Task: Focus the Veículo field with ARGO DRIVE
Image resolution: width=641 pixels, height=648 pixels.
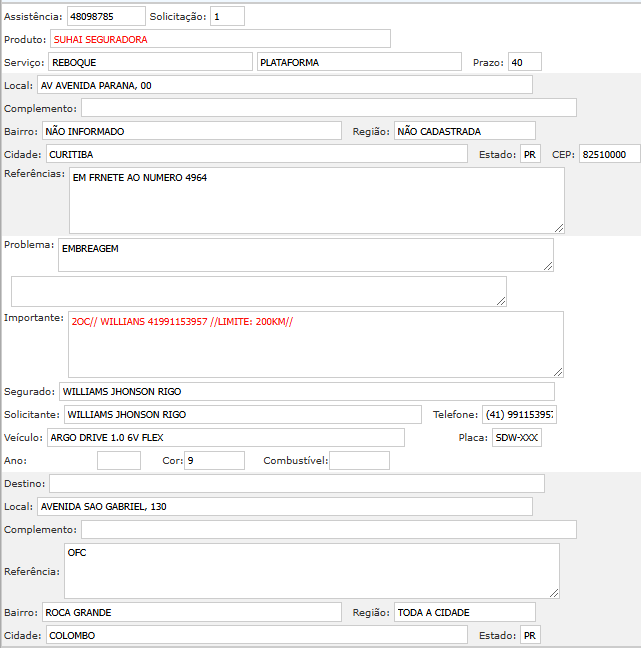Action: coord(225,437)
